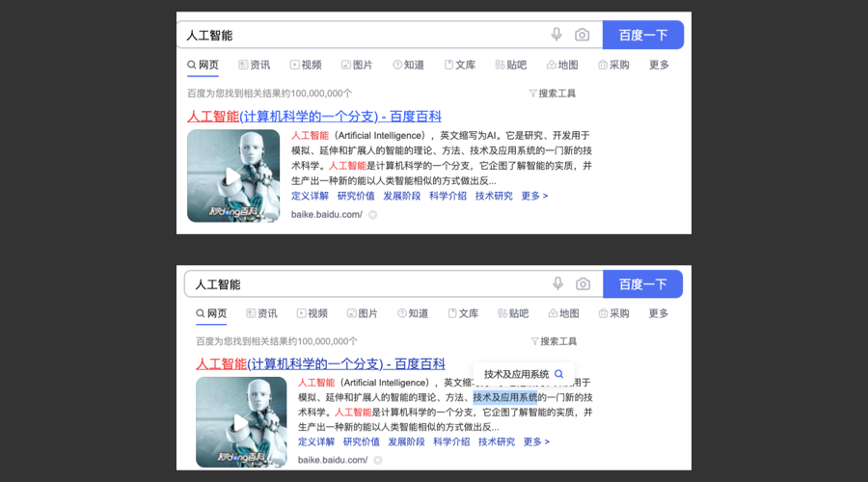Open 搜索工具 filter in lower panel
This screenshot has width=868, height=482.
coord(554,341)
